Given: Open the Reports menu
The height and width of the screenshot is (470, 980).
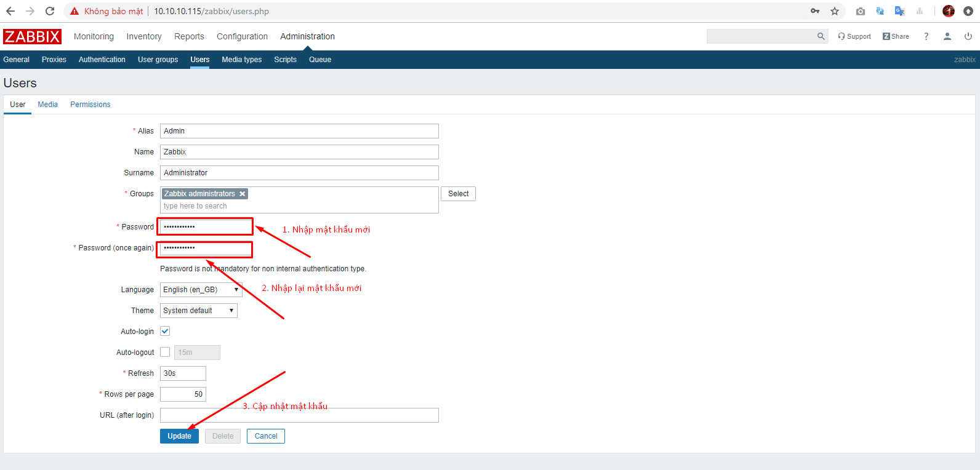Looking at the screenshot, I should [189, 36].
